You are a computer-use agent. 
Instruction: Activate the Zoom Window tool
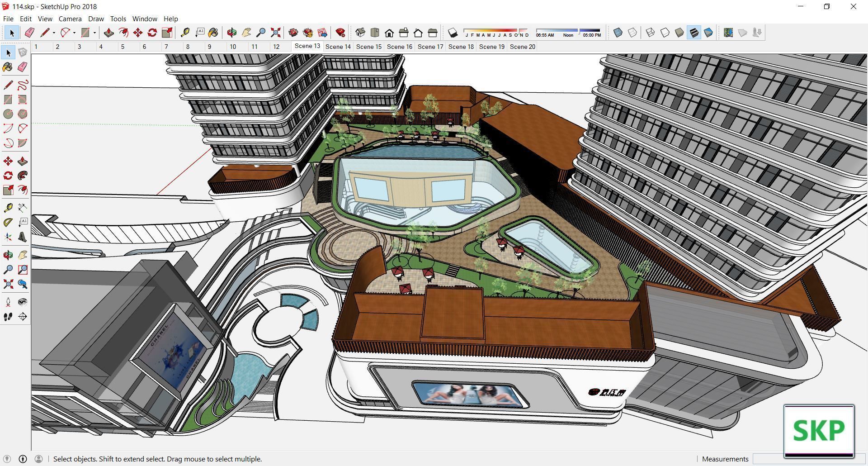(23, 270)
